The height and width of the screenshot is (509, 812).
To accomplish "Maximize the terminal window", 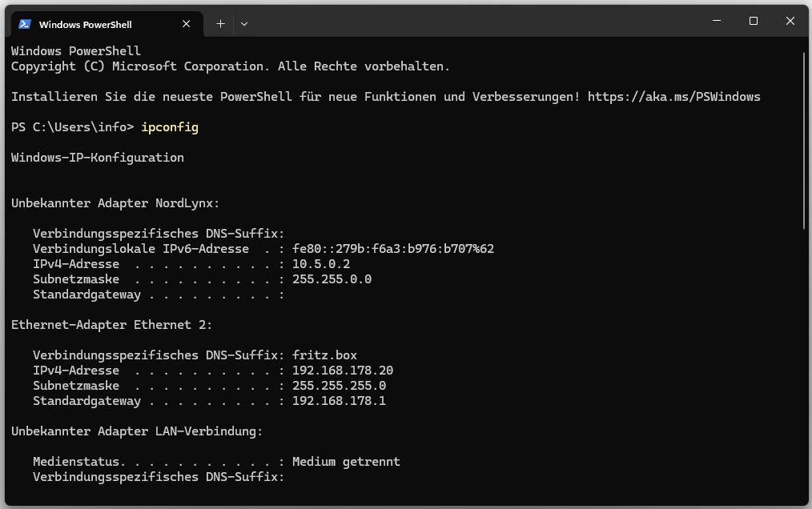I will coord(753,22).
